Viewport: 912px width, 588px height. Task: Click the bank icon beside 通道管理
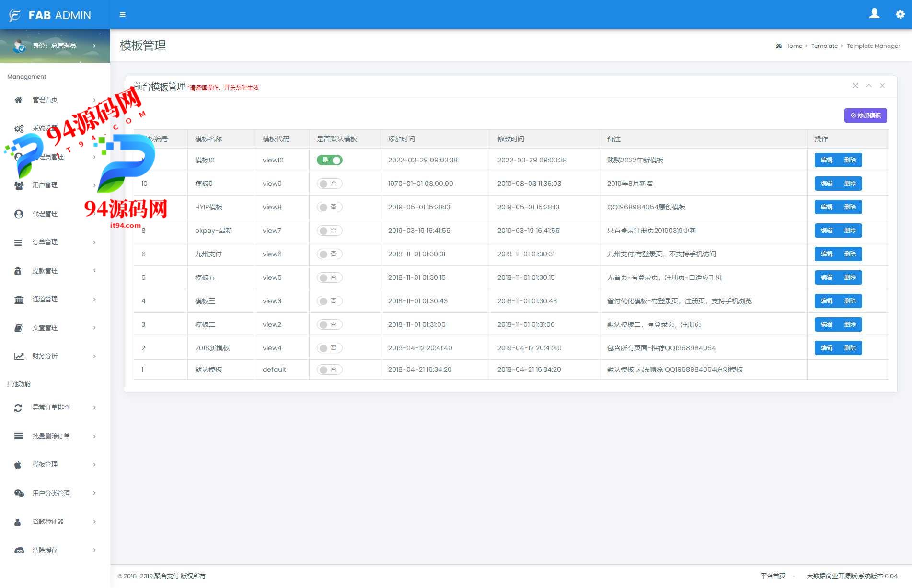[x=19, y=300]
